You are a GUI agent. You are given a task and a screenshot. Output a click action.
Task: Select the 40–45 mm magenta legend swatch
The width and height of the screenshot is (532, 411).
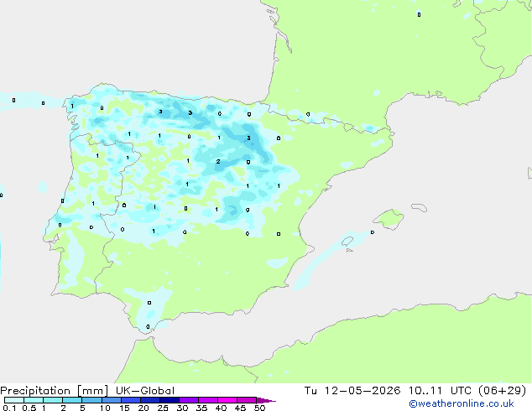click(x=227, y=400)
